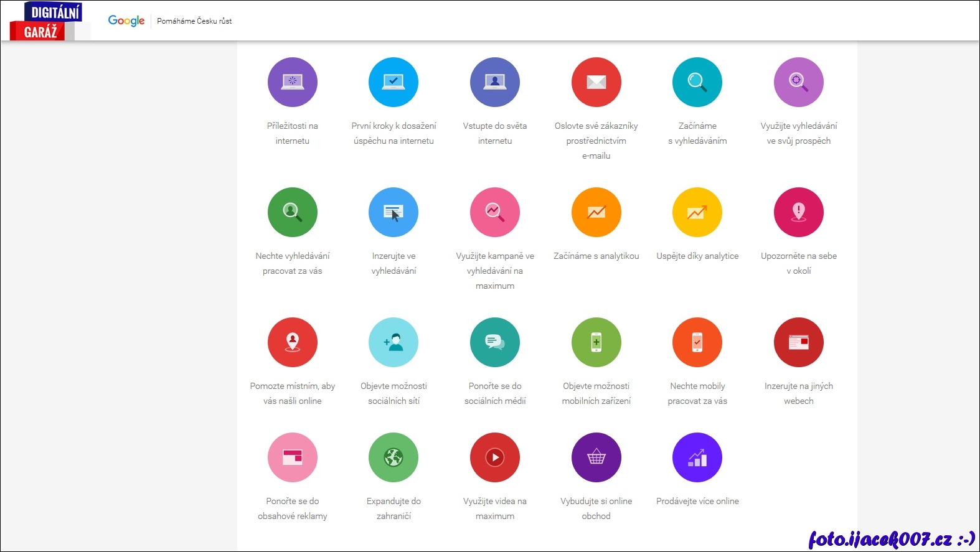Select the green globe Expandujte do zahraničí icon
The image size is (980, 552).
tap(393, 457)
